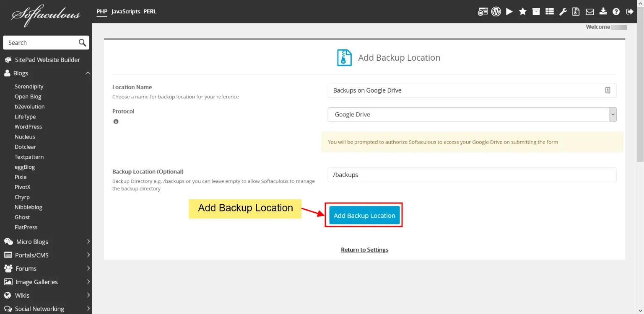Open Settings using the wrench icon

click(x=563, y=11)
